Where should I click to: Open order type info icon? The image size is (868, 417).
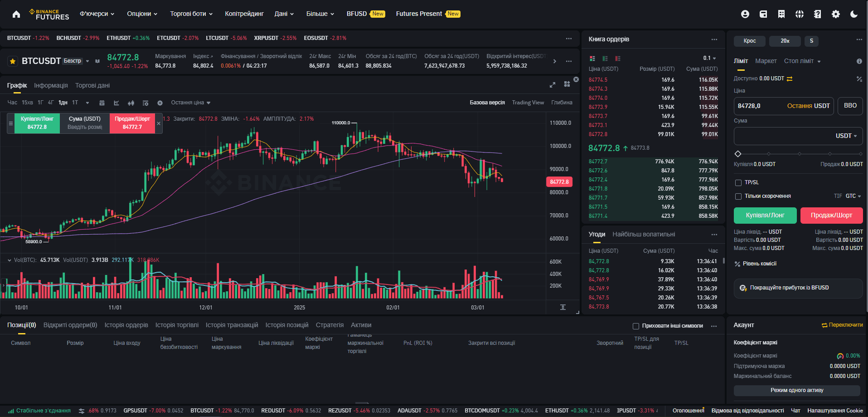tap(859, 61)
